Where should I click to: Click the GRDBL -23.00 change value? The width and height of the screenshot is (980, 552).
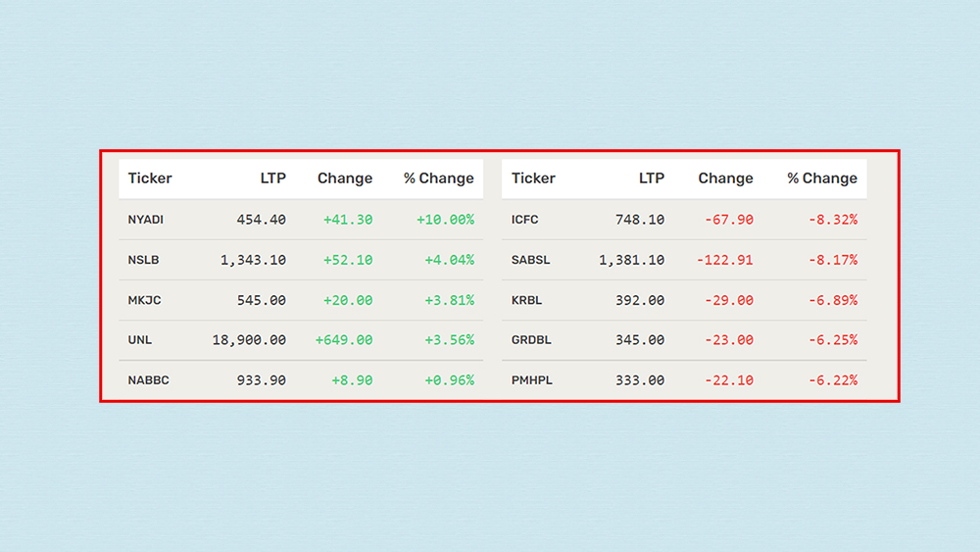point(730,340)
